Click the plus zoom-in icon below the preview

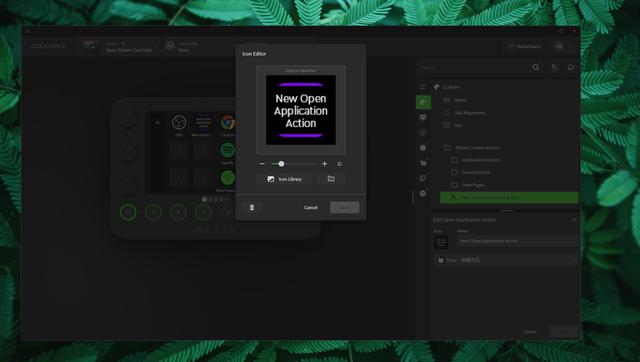tap(324, 164)
